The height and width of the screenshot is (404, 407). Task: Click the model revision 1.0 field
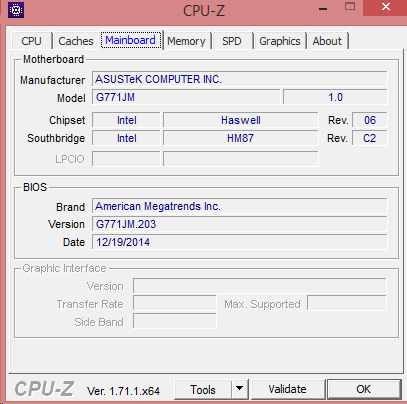pos(335,97)
